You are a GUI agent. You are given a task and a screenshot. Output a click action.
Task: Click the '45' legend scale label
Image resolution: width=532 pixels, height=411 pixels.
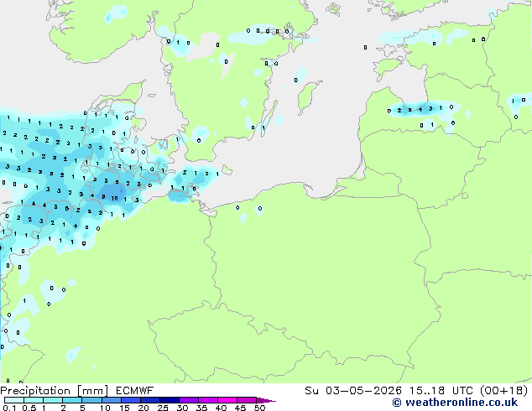(x=240, y=408)
